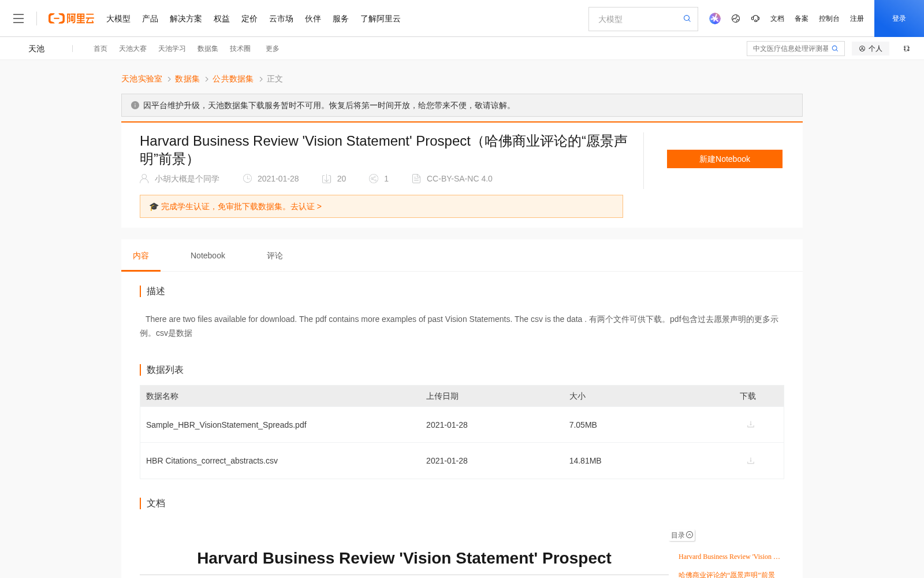Open 天池大赛 navigation item

tap(133, 49)
